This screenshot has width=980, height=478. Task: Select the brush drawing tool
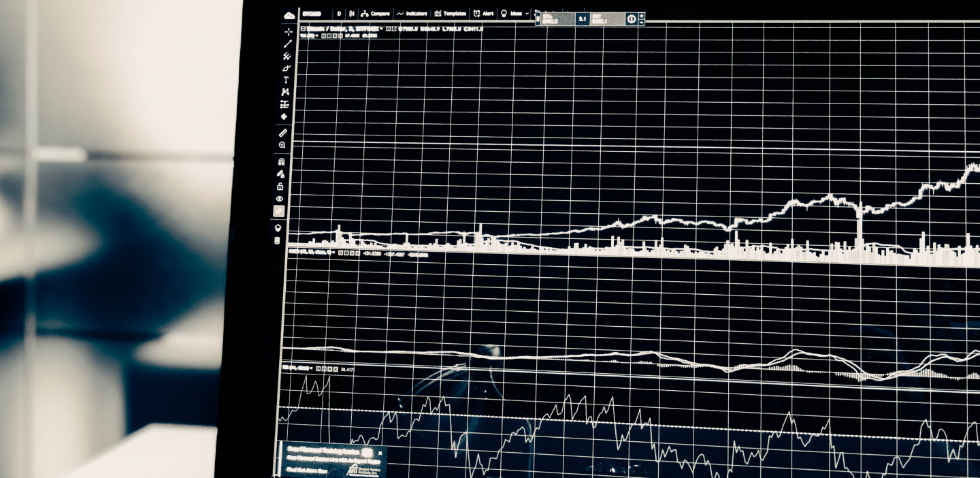click(x=286, y=68)
